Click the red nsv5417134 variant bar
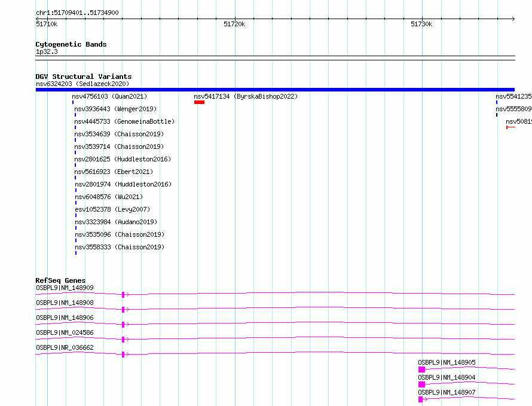 click(x=199, y=102)
